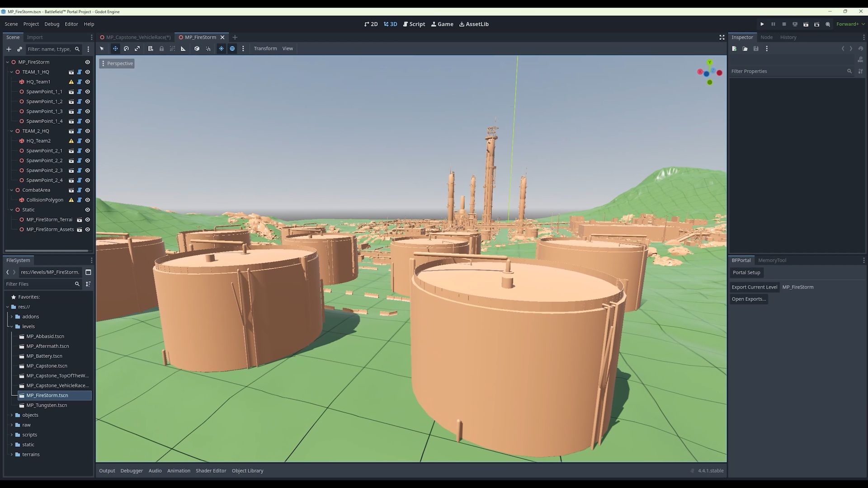Open the Perspective view dropdown
Image resolution: width=868 pixels, height=488 pixels.
(x=117, y=63)
